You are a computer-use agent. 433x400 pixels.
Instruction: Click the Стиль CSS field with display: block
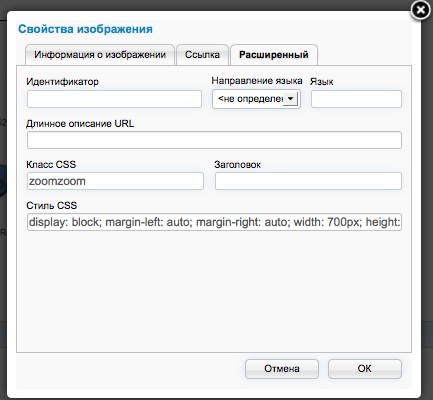click(x=214, y=222)
